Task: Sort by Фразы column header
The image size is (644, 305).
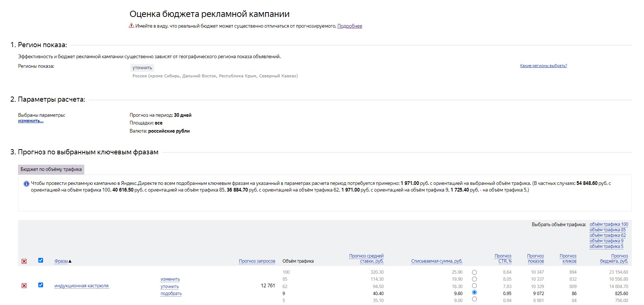Action: click(x=61, y=261)
